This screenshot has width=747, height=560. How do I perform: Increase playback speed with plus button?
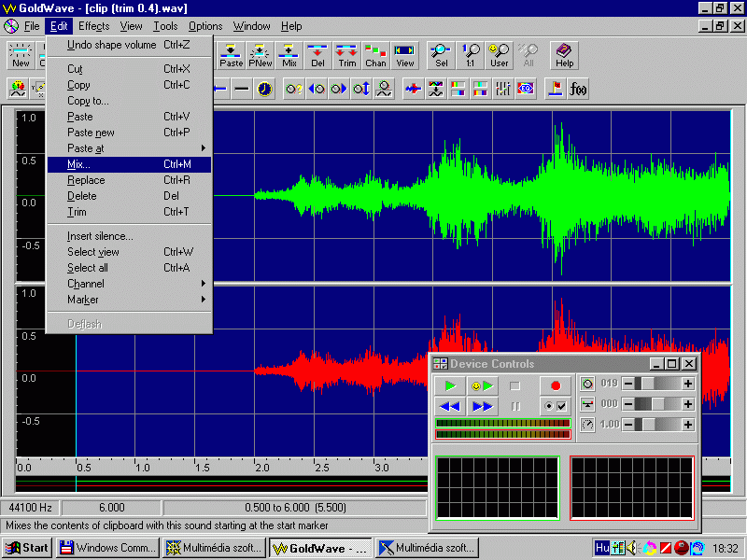[x=687, y=425]
